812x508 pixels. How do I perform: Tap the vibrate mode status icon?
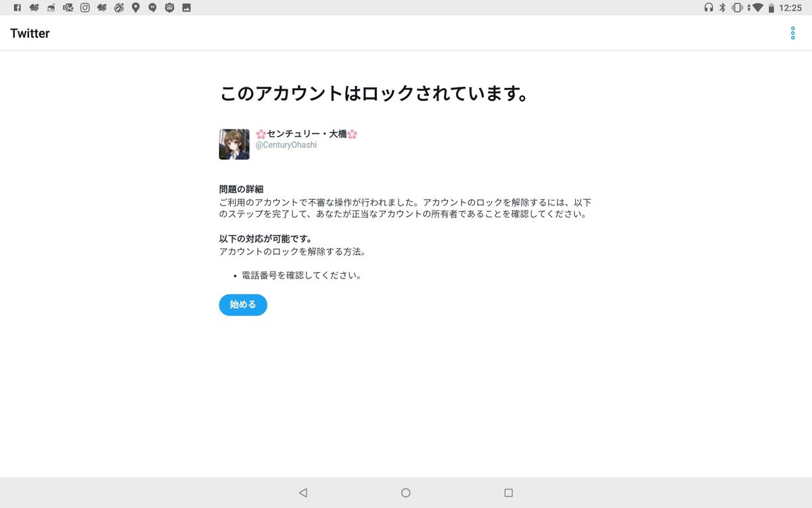[737, 8]
